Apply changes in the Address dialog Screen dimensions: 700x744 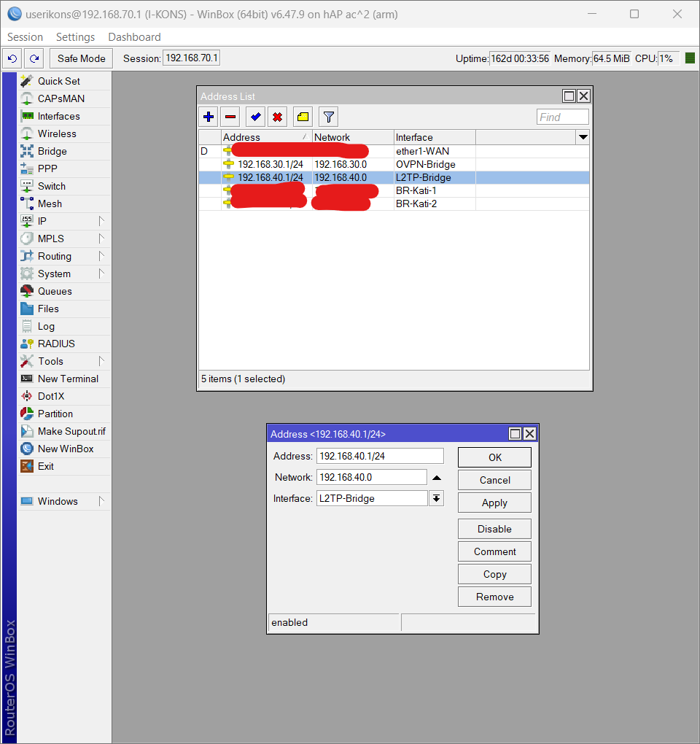click(x=494, y=503)
